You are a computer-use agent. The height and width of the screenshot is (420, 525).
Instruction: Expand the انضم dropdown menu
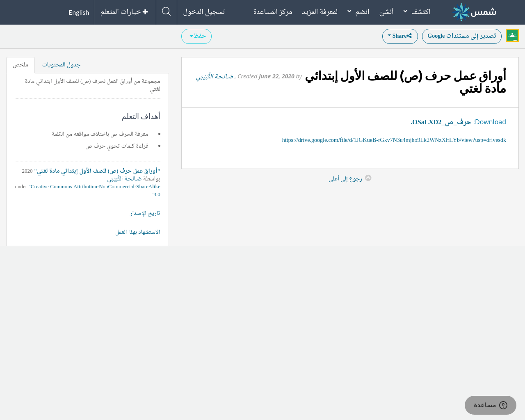(x=358, y=11)
